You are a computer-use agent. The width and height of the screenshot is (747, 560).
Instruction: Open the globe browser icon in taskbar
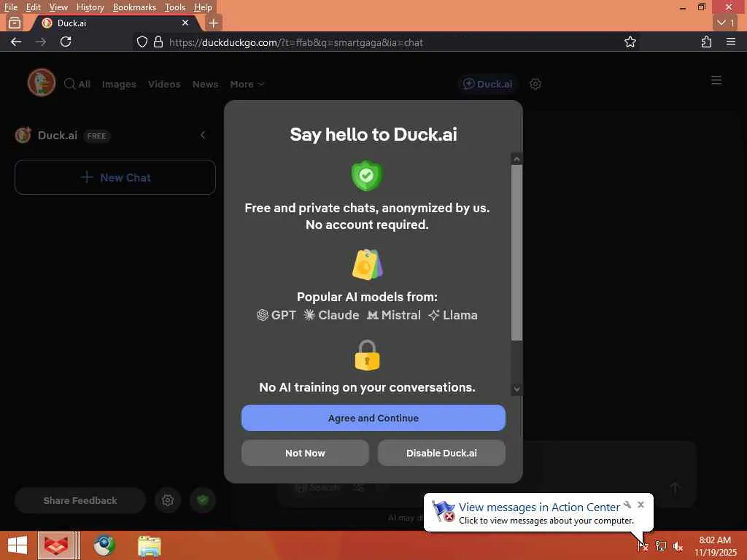(x=104, y=545)
